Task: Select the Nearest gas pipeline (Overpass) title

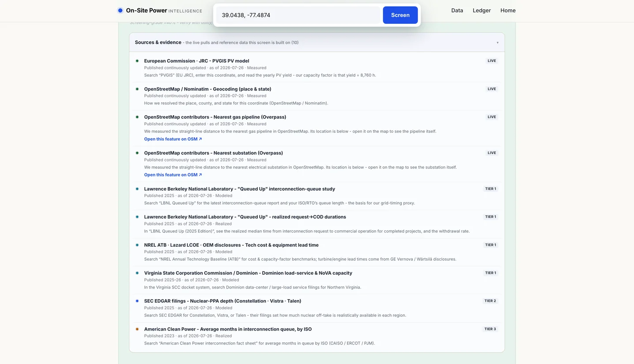Action: (215, 117)
